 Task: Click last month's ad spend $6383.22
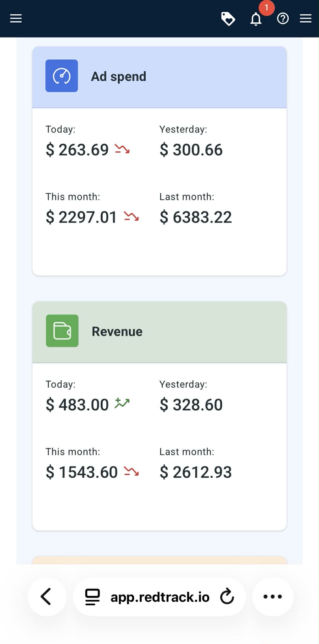point(196,217)
